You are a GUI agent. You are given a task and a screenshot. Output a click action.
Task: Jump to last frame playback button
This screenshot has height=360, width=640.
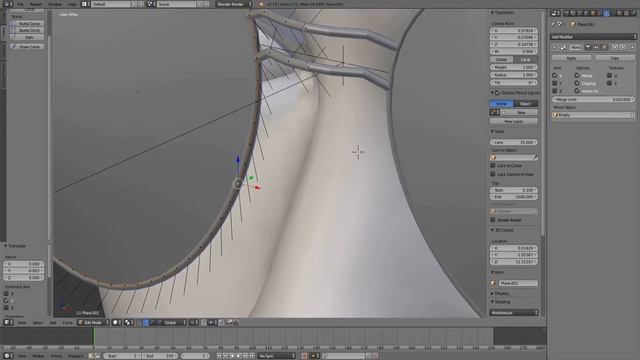coord(252,356)
